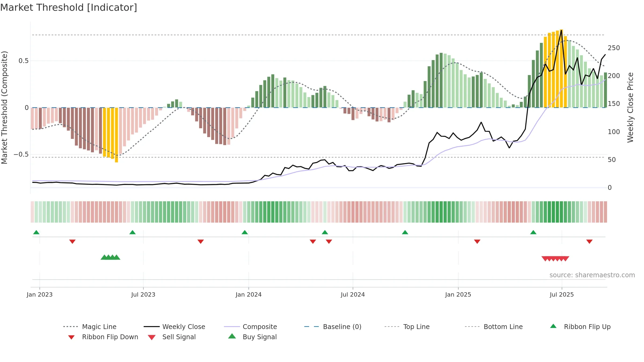Toggle the Ribbon Flip Down legend entry
Screen dimensions: 644x362
(103, 337)
